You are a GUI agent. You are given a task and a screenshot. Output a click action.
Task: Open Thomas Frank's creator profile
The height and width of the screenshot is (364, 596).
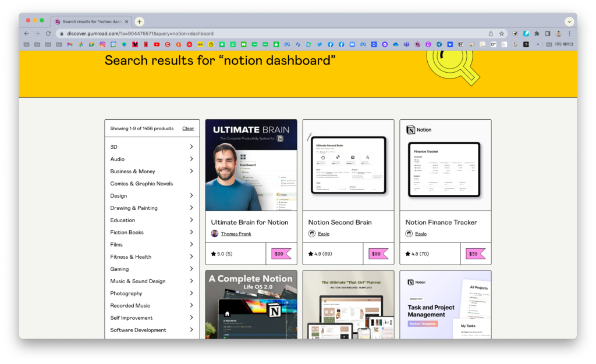pyautogui.click(x=235, y=234)
